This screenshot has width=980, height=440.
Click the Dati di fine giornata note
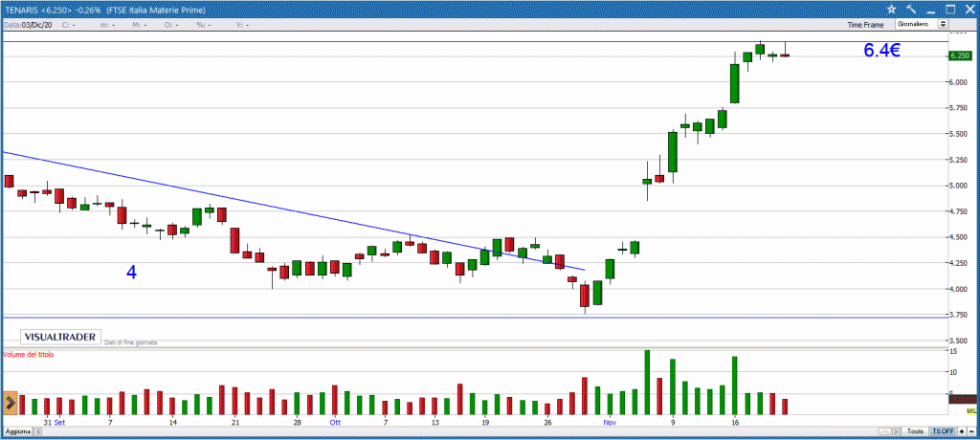[x=130, y=342]
